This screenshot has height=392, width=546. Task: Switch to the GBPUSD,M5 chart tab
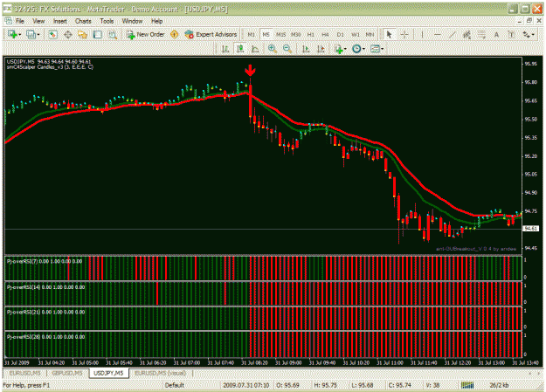click(67, 373)
